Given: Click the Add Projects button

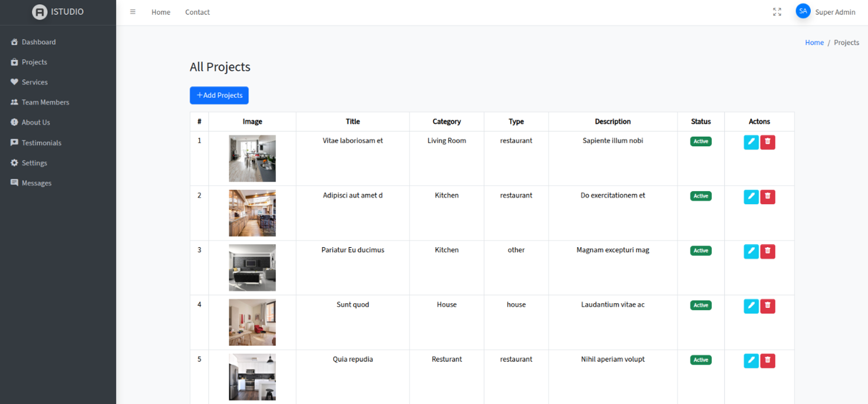Looking at the screenshot, I should click(x=219, y=95).
